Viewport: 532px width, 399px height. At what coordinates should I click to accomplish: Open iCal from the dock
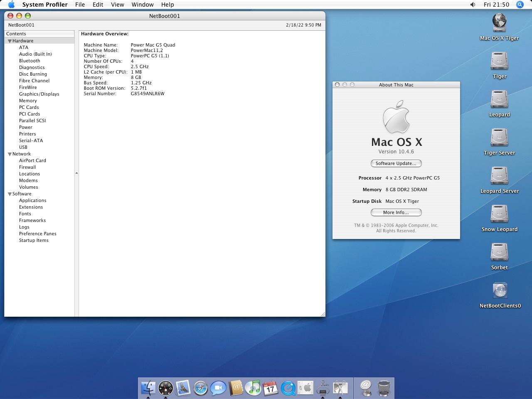[x=271, y=388]
